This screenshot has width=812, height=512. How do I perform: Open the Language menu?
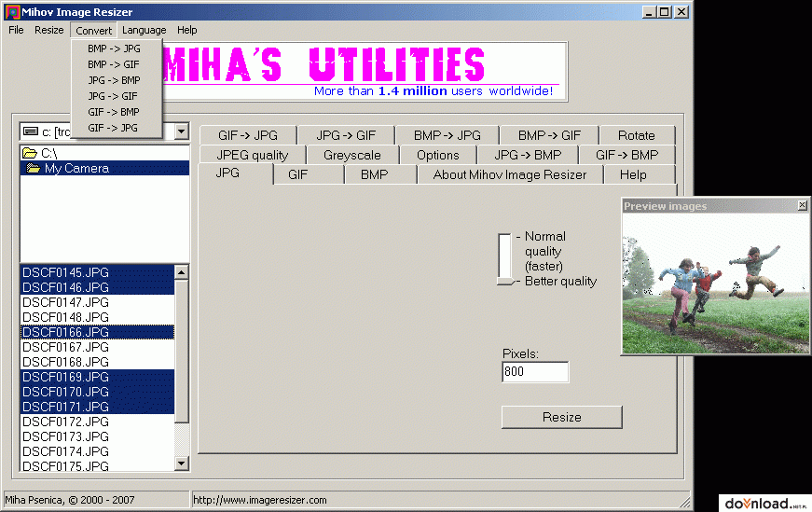(x=144, y=30)
